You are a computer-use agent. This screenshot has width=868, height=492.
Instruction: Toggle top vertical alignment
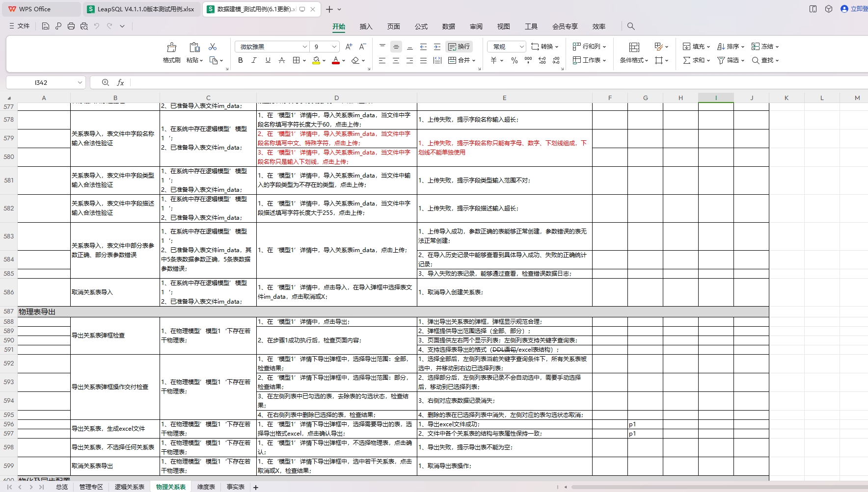click(382, 47)
